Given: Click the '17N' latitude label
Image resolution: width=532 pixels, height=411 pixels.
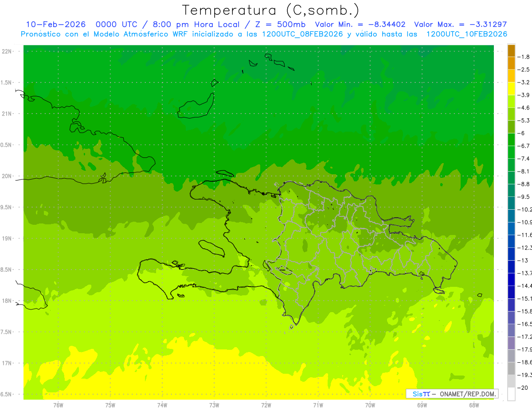Looking at the screenshot, I should [x=7, y=363].
